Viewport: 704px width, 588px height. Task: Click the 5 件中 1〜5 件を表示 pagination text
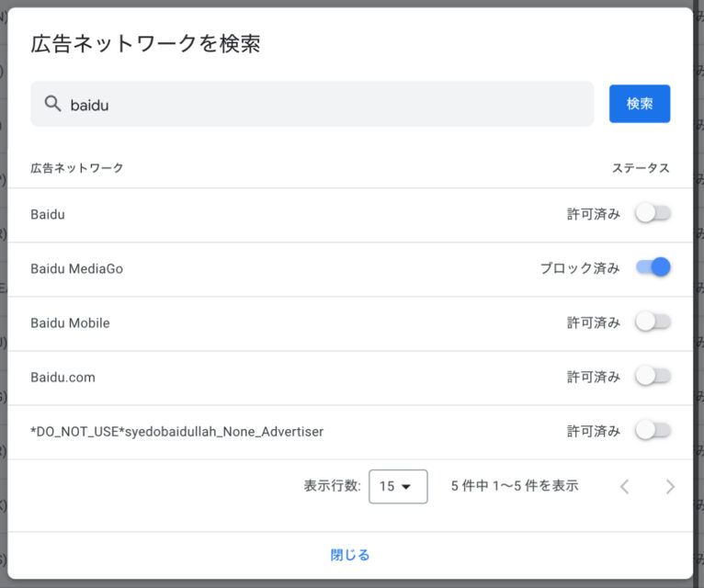[x=515, y=486]
